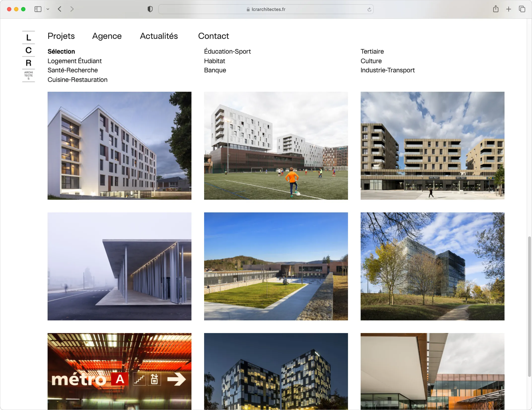Open the Share icon in the toolbar

coord(496,9)
